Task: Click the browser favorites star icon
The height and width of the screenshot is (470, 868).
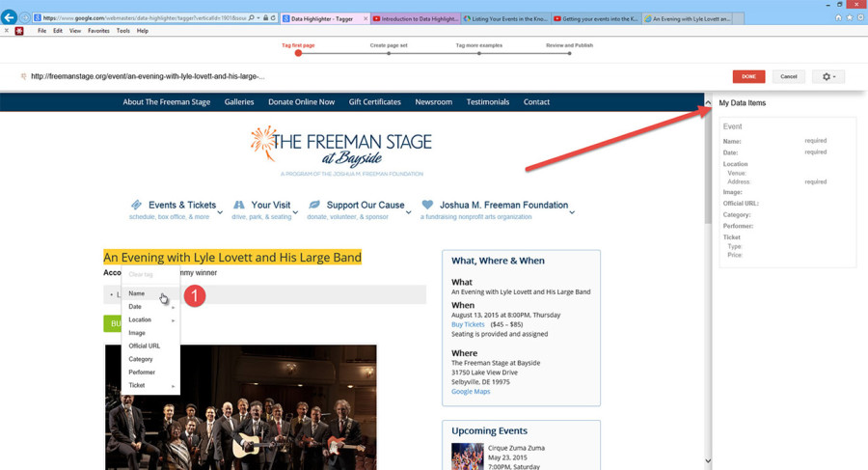Action: pyautogui.click(x=849, y=17)
